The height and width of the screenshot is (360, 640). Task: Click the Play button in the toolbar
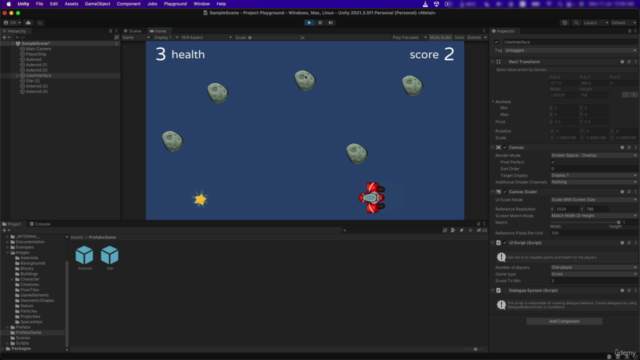coord(309,23)
